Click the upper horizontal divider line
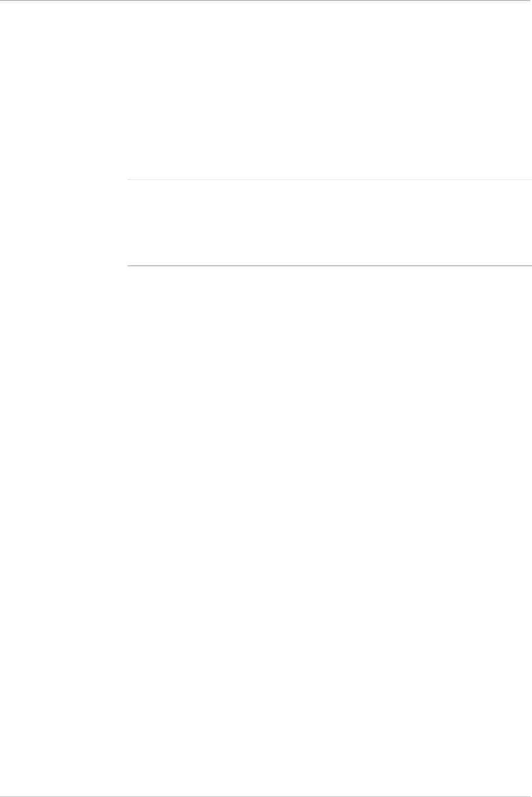 pos(329,180)
